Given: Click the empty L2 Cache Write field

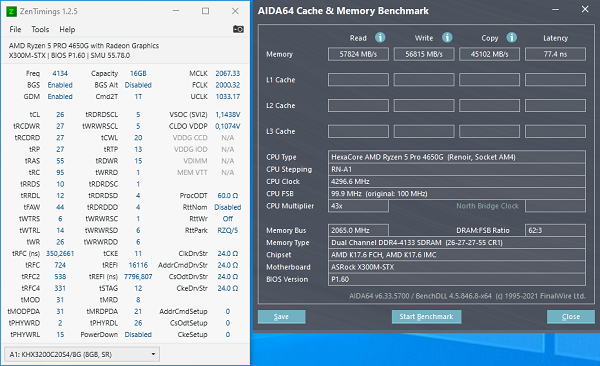Looking at the screenshot, I should point(424,106).
